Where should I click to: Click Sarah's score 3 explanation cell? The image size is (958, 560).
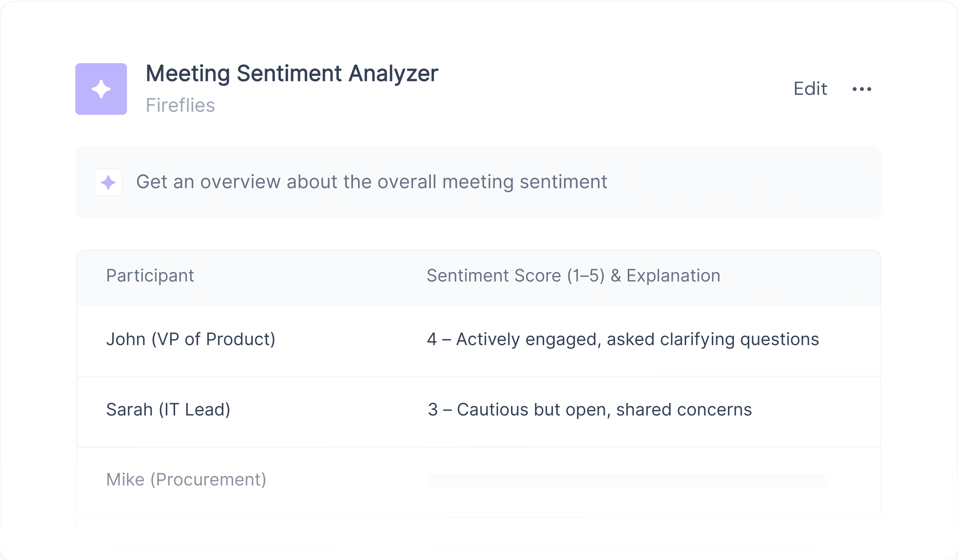pyautogui.click(x=589, y=409)
